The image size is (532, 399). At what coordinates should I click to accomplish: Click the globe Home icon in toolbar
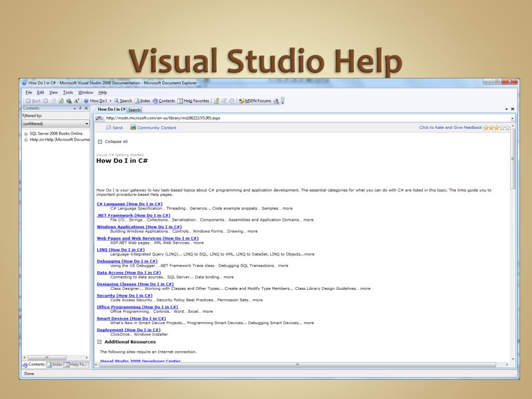(69, 101)
